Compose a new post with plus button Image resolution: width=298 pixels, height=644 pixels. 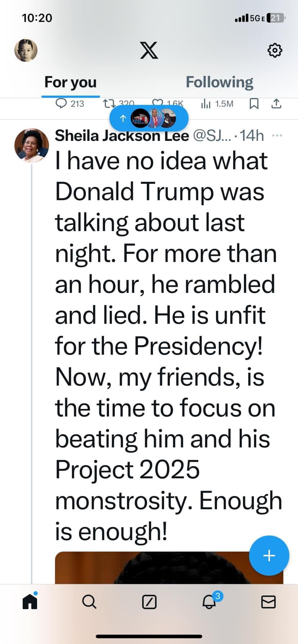tap(269, 555)
